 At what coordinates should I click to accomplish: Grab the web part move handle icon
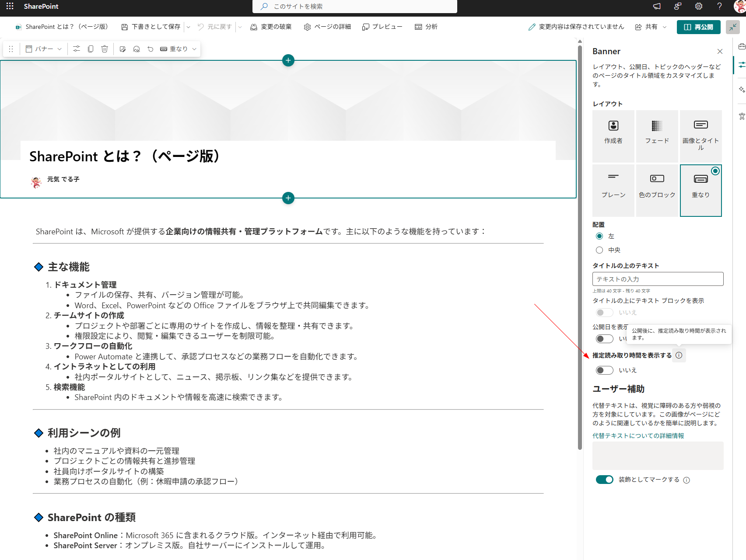tap(11, 49)
